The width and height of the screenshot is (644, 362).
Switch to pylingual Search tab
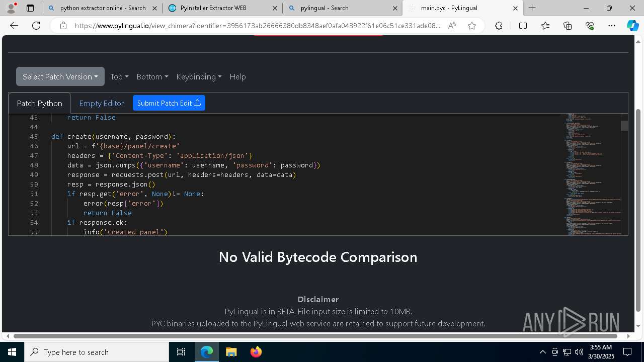pos(342,8)
